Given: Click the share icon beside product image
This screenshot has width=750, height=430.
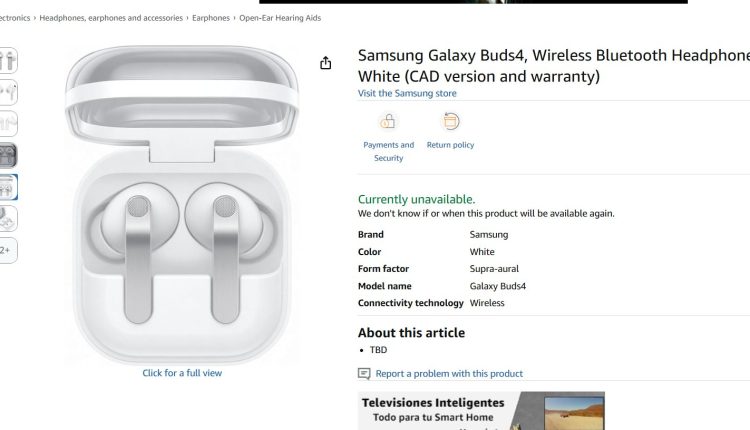Looking at the screenshot, I should (325, 63).
